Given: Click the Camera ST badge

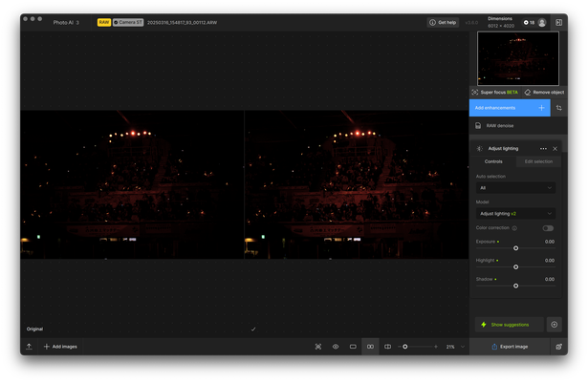Looking at the screenshot, I should point(128,23).
